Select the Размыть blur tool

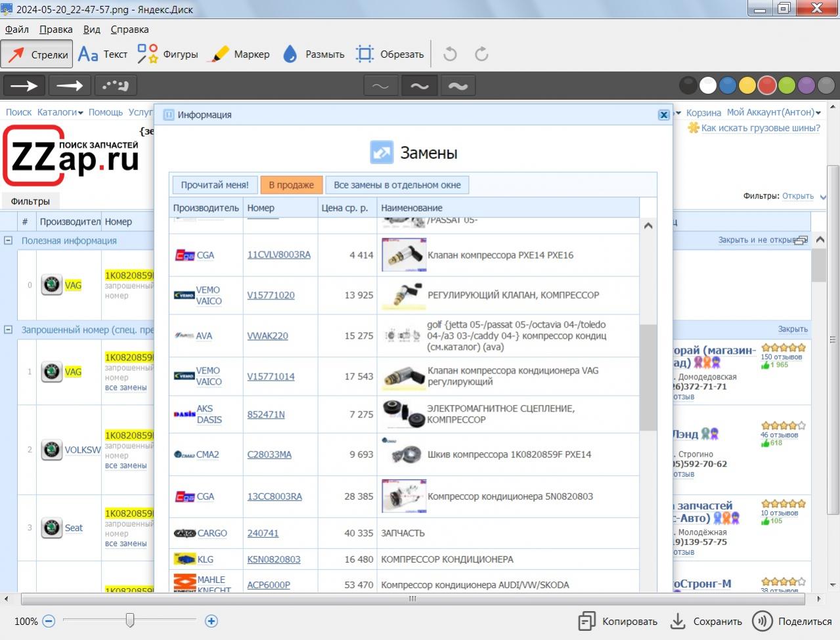pos(313,54)
